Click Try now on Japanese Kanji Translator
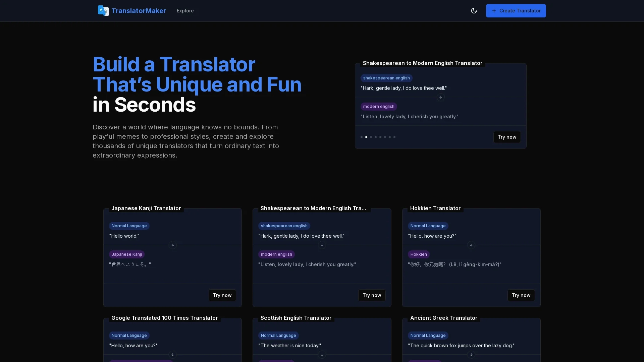The width and height of the screenshot is (644, 362). [x=222, y=295]
